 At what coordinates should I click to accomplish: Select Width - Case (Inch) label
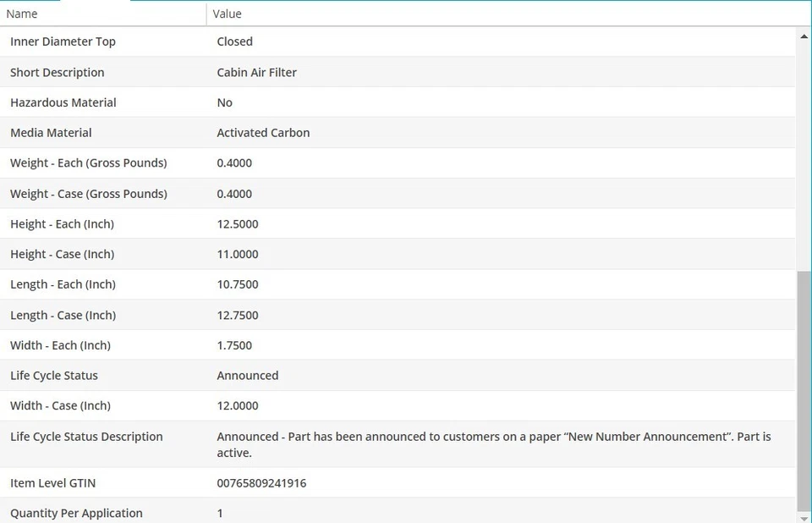tap(60, 405)
